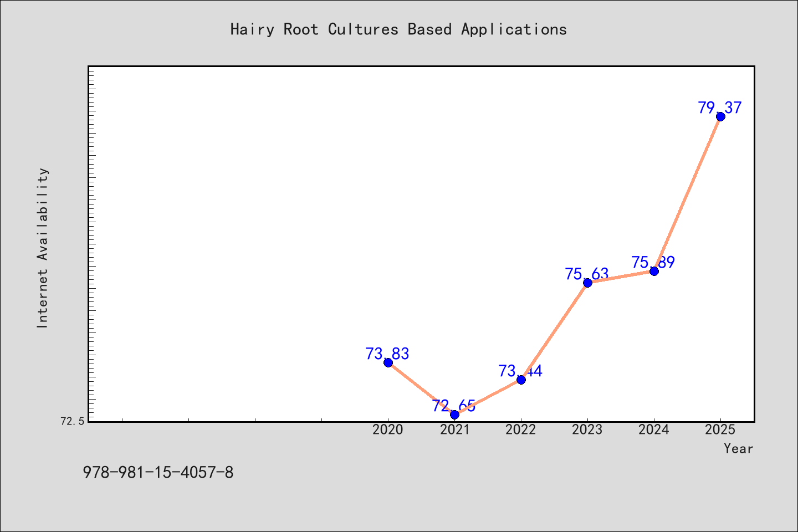Click the 978-981-15-4057-8 footer text
Viewport: 798px width, 532px height.
(x=158, y=473)
